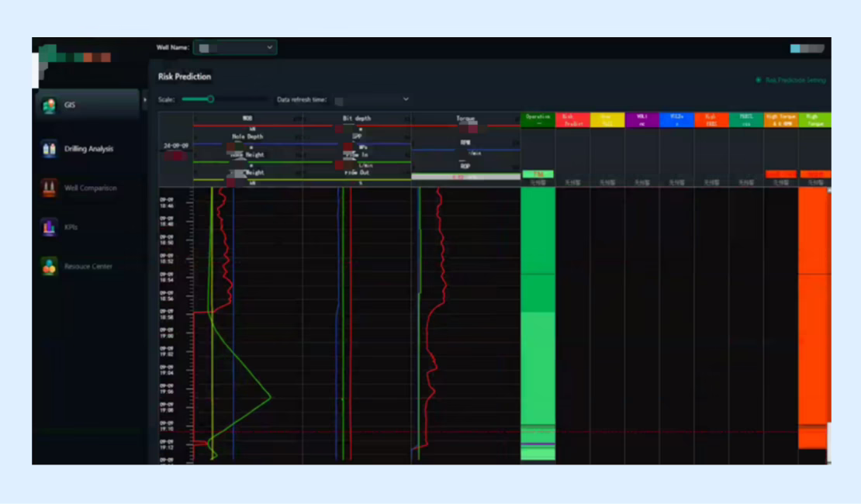861x504 pixels.
Task: Click the KPIs bar chart icon
Action: [50, 227]
